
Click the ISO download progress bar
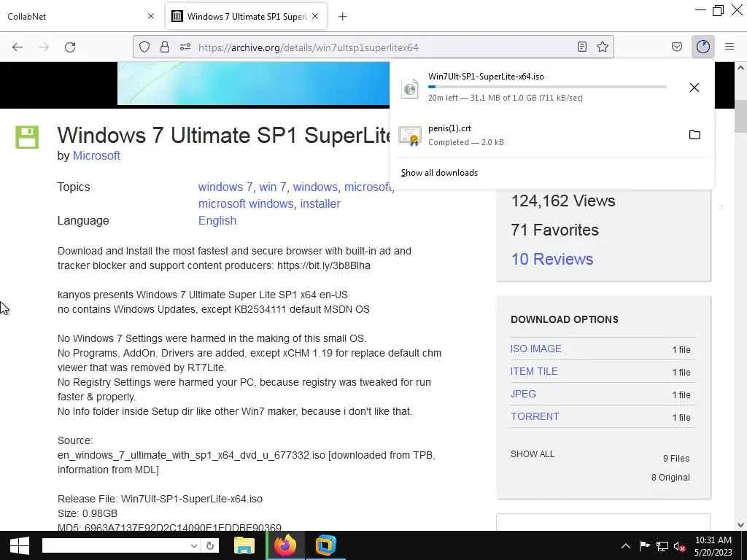click(547, 87)
